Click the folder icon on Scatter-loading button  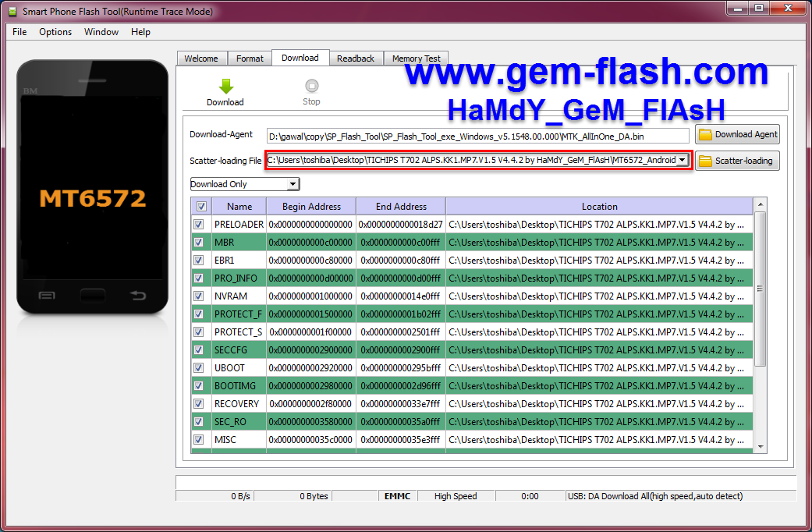point(705,161)
